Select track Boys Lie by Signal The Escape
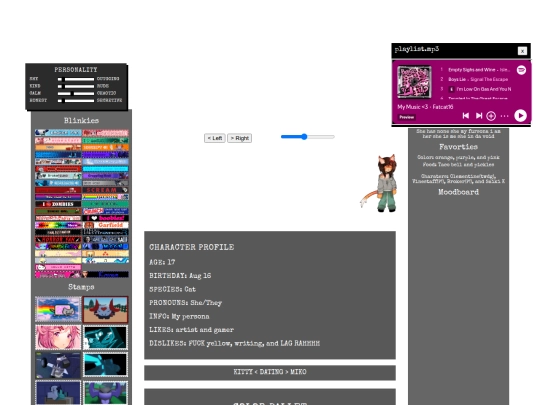Image resolution: width=540 pixels, height=405 pixels. pyautogui.click(x=478, y=80)
